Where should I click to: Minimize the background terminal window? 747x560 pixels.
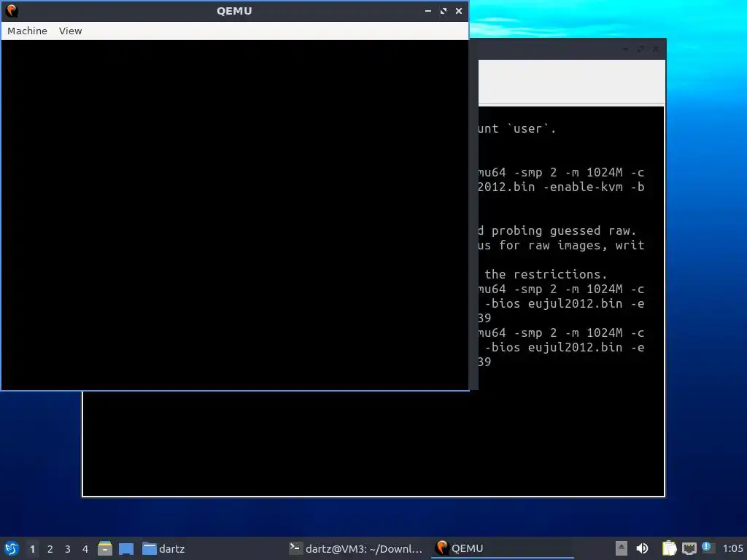[625, 49]
